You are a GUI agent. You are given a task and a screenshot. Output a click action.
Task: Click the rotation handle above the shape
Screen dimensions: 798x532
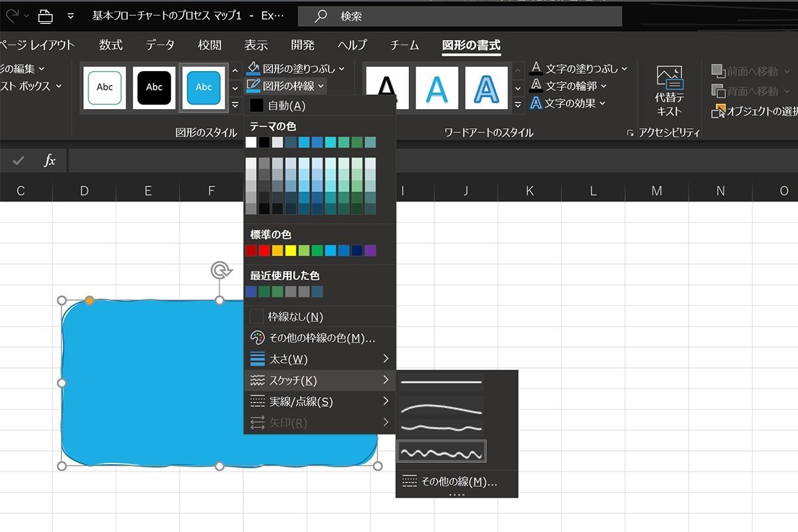(x=220, y=270)
